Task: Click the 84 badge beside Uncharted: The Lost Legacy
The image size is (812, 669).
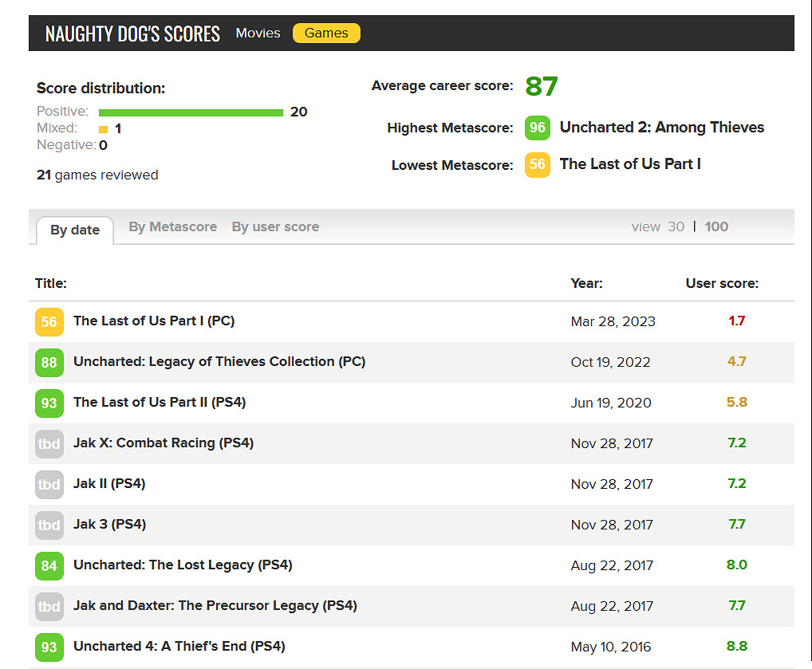Action: (49, 565)
